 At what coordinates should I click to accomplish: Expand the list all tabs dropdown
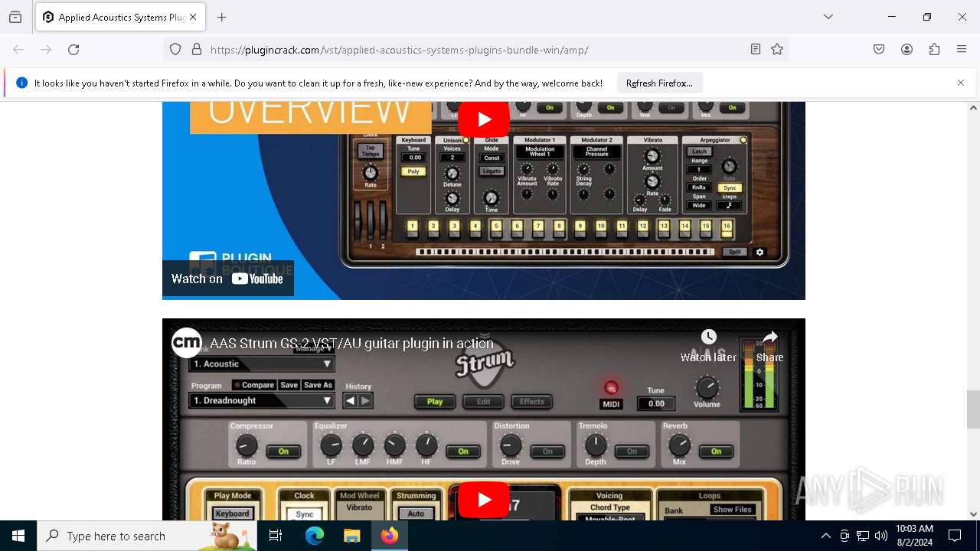pyautogui.click(x=828, y=17)
